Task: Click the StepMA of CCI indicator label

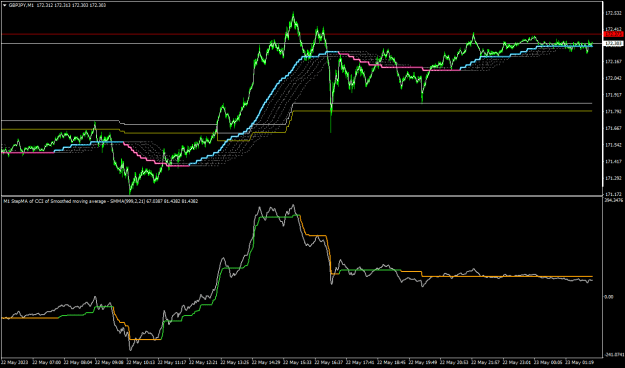Action: [100, 201]
